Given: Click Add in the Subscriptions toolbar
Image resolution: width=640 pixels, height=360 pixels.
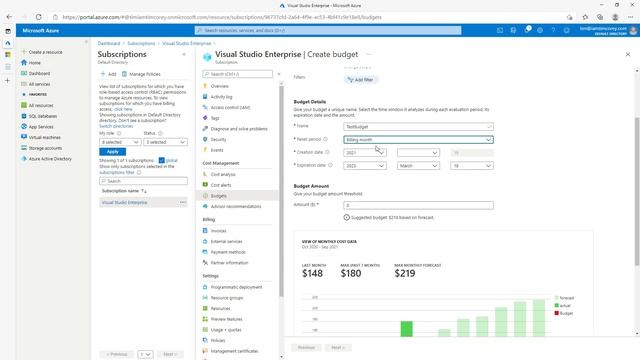Looking at the screenshot, I should (109, 74).
